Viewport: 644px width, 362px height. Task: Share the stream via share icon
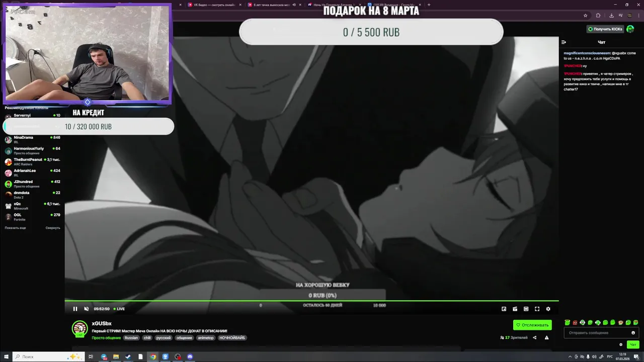click(534, 338)
